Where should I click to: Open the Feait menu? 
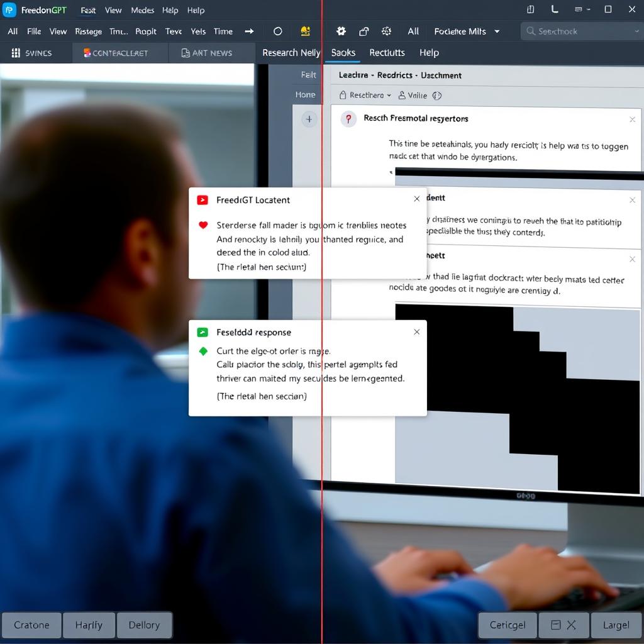(x=88, y=10)
